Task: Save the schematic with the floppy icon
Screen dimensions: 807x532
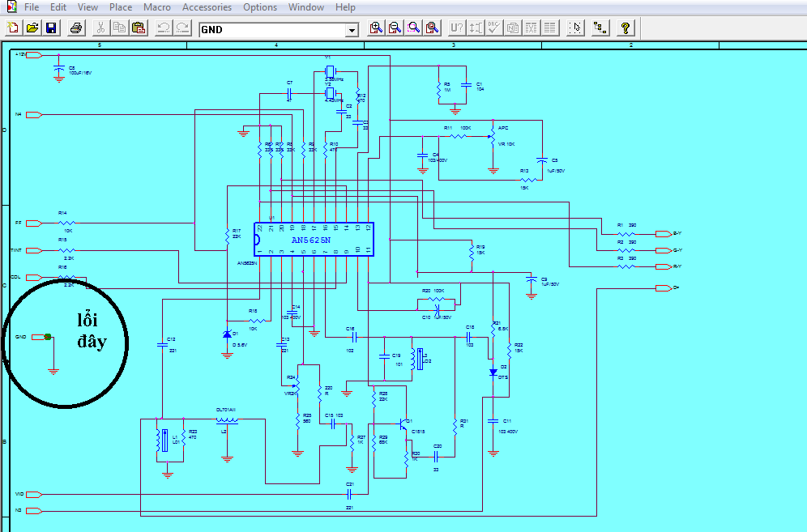Action: [x=51, y=28]
